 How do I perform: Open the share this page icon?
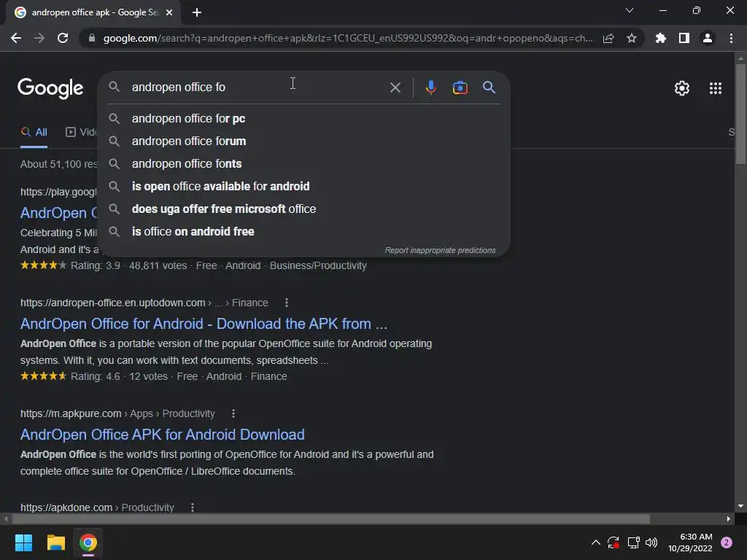pyautogui.click(x=608, y=38)
